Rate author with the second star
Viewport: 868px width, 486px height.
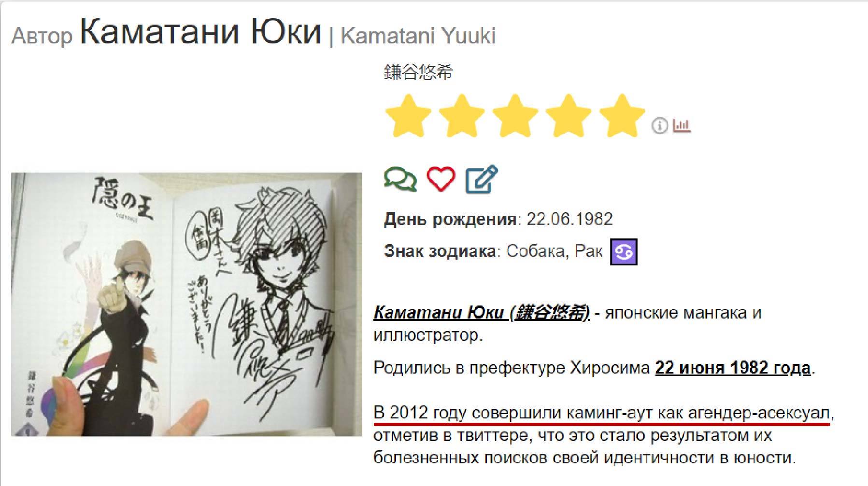pyautogui.click(x=462, y=115)
